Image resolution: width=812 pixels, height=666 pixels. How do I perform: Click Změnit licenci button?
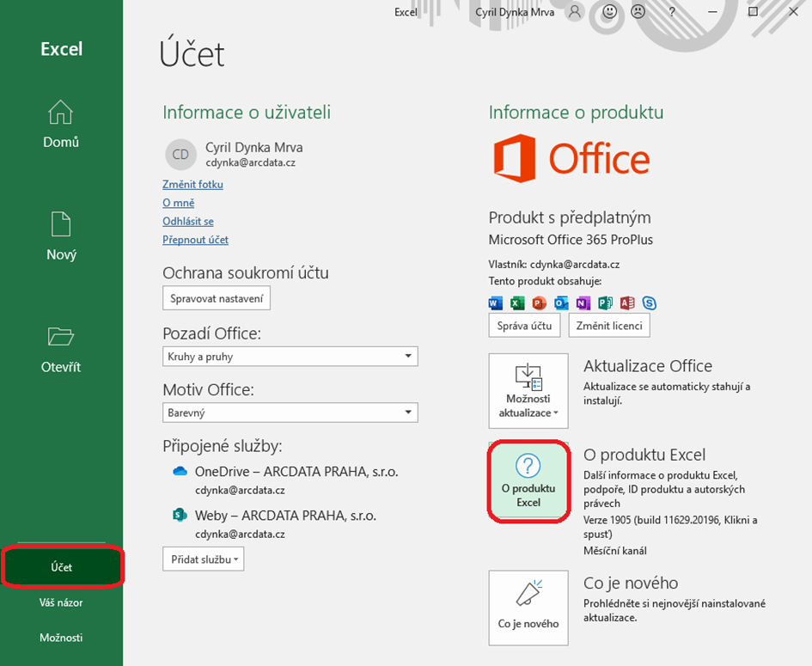pyautogui.click(x=609, y=326)
